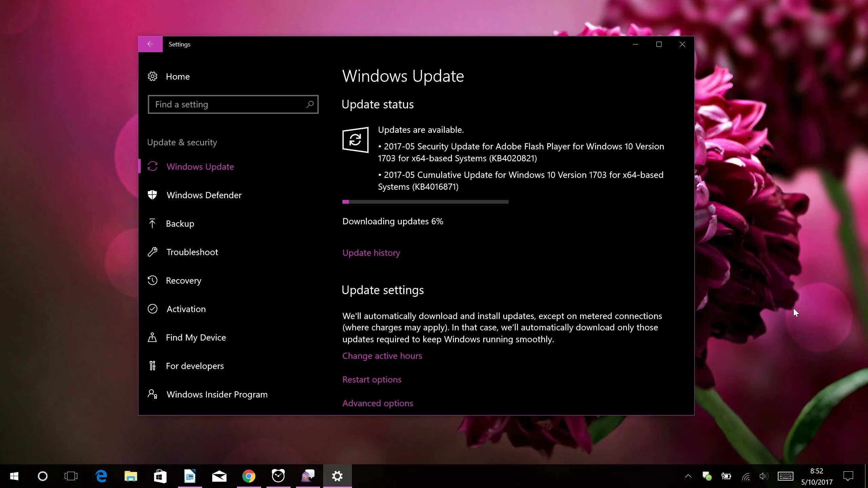Screen dimensions: 868x488
Task: Click the Troubleshoot wrench icon
Action: pos(153,252)
